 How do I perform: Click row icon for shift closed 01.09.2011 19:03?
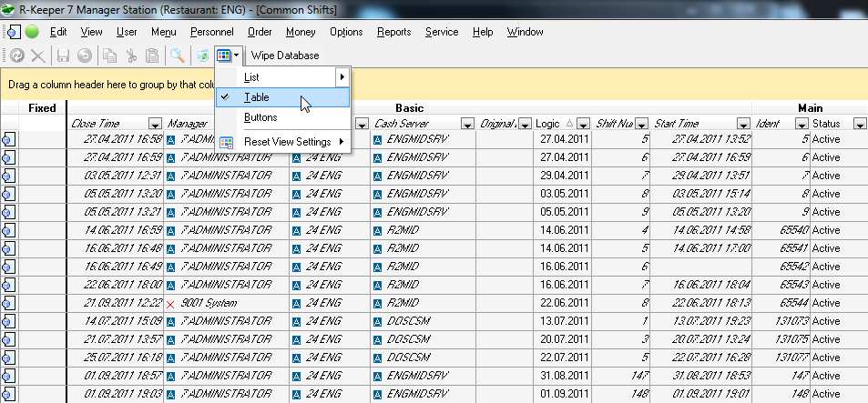[x=8, y=394]
